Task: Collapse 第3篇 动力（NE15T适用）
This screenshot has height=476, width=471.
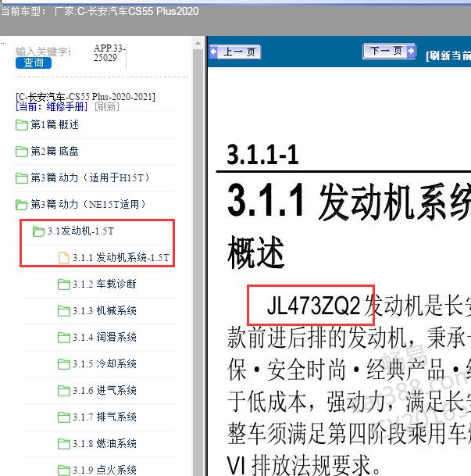Action: 88,204
